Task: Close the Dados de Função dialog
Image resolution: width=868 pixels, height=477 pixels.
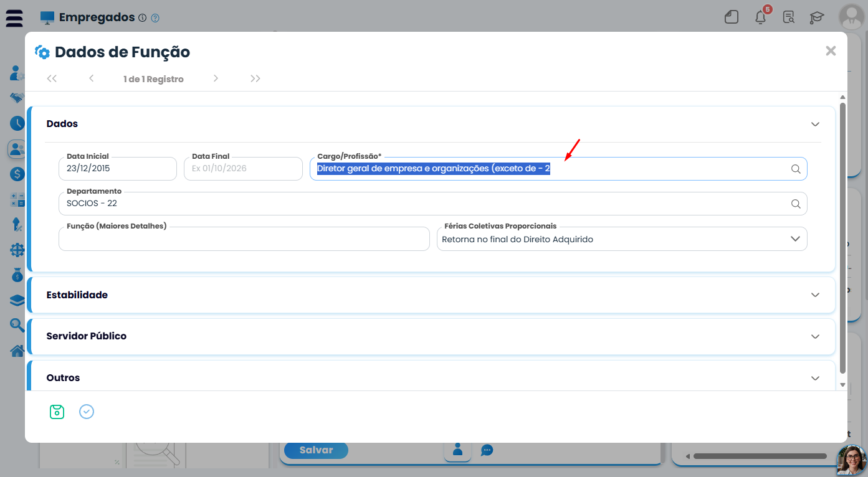Action: click(831, 51)
